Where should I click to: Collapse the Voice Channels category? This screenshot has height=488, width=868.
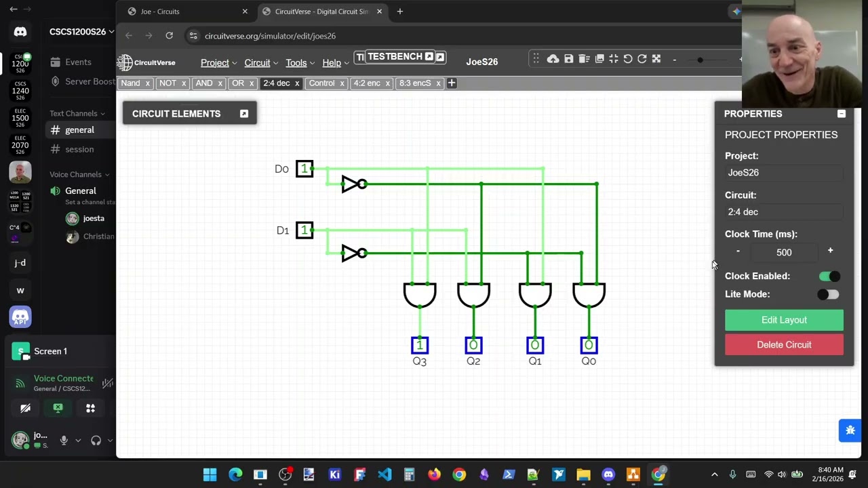(79, 174)
